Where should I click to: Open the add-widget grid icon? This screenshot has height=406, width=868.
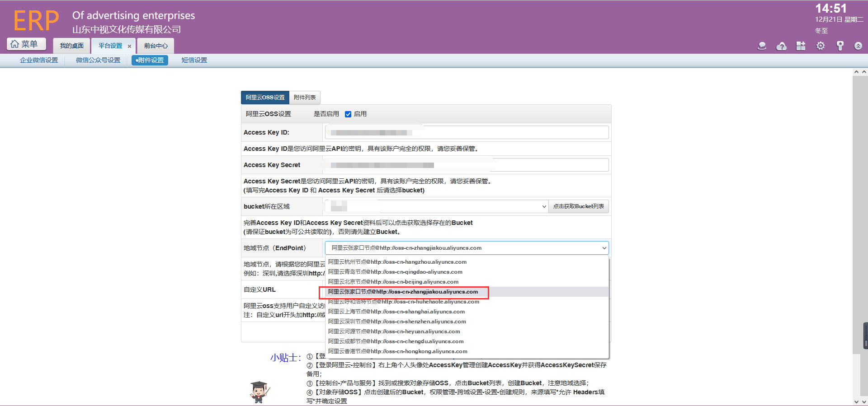[801, 46]
